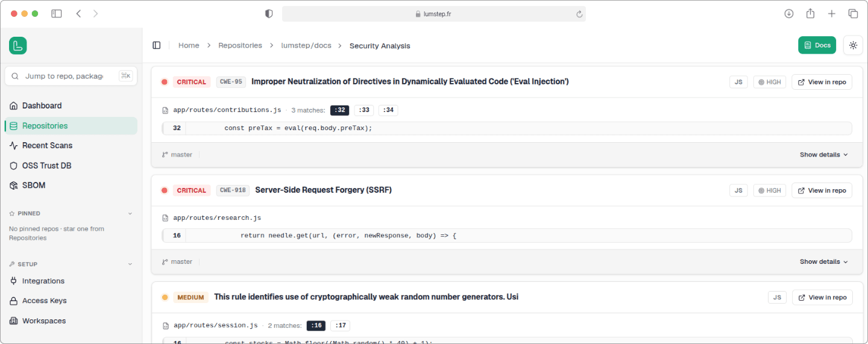868x344 pixels.
Task: Click the CWE-918 tag
Action: click(233, 190)
